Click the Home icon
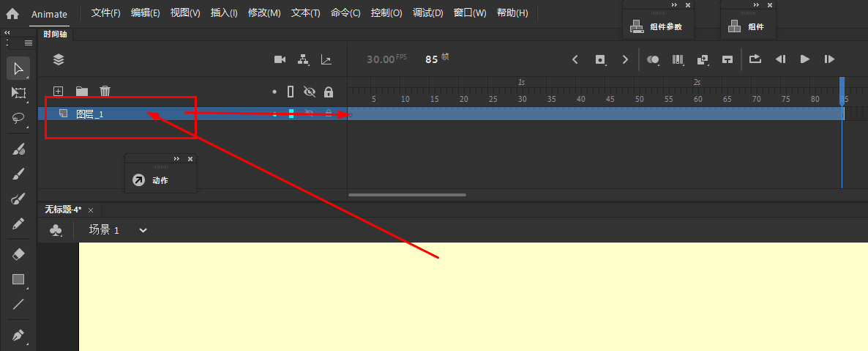The width and height of the screenshot is (868, 351). (12, 13)
